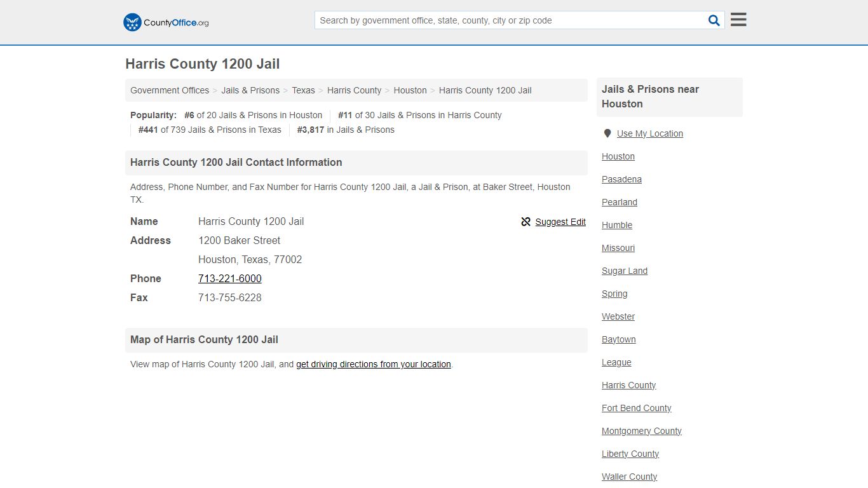Click Houston, Texas, 77002 address line
Image resolution: width=868 pixels, height=488 pixels.
[250, 259]
